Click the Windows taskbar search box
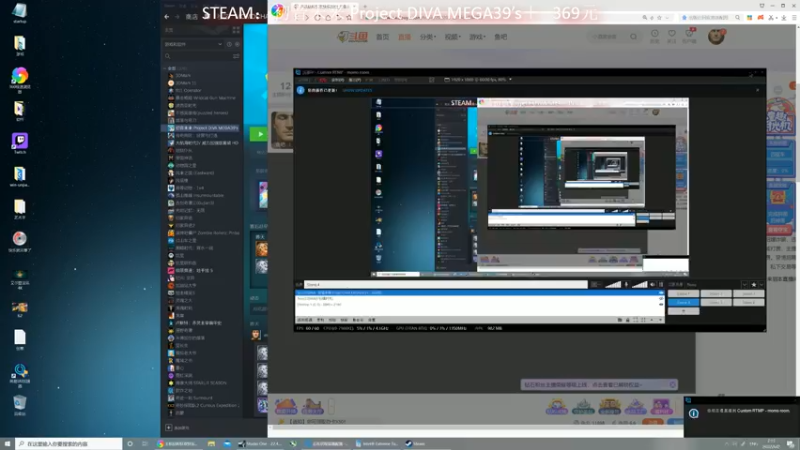 click(69, 444)
